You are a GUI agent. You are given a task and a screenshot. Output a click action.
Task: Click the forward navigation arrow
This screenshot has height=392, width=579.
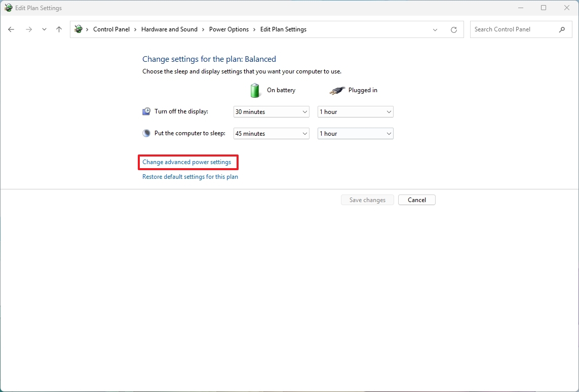pos(28,29)
